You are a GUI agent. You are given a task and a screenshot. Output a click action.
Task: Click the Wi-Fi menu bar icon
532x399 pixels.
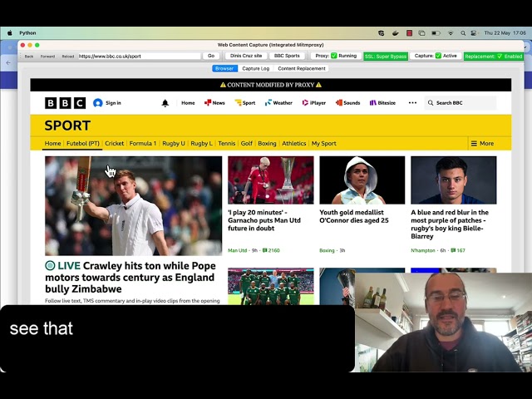(x=451, y=33)
